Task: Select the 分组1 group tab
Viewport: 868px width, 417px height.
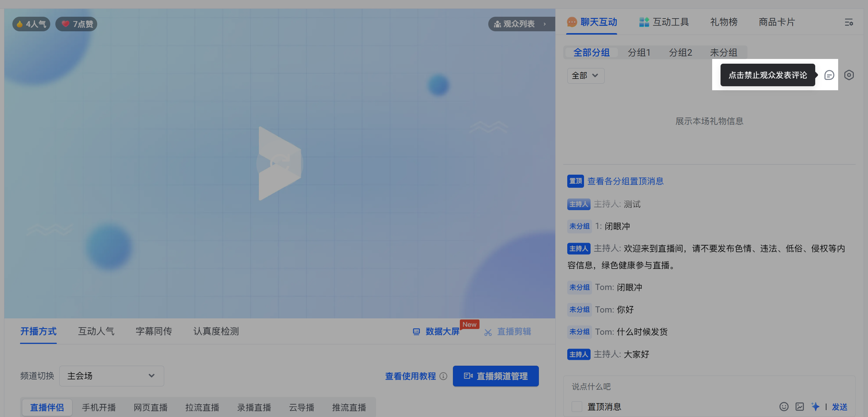Action: (639, 52)
